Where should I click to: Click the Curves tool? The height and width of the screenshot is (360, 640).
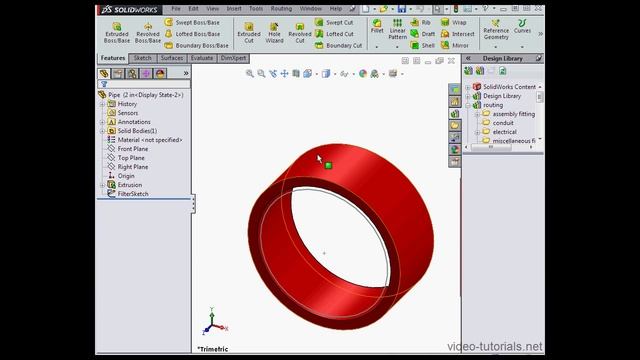(522, 26)
